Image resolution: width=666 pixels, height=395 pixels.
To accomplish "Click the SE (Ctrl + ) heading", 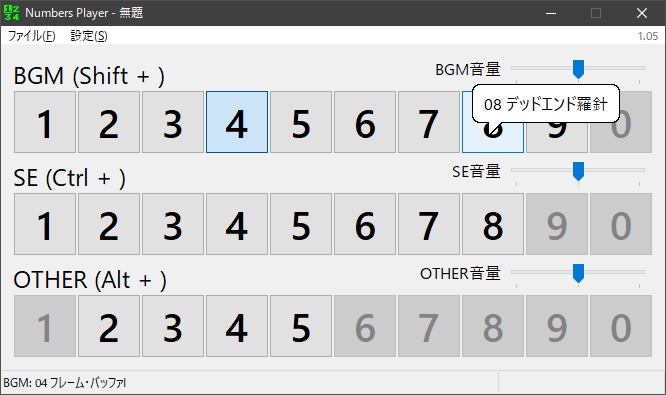I will (70, 178).
